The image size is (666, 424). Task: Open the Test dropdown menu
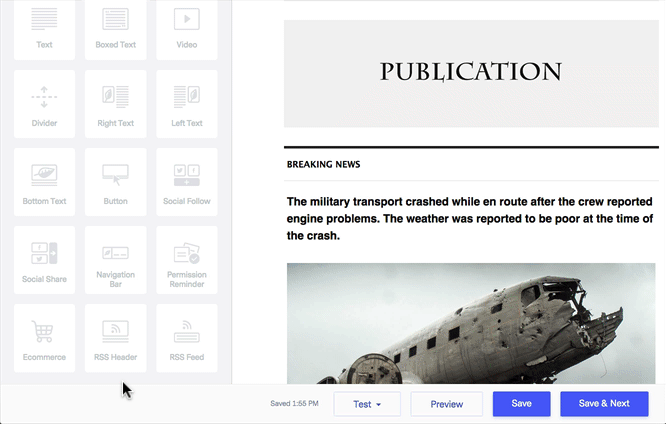pyautogui.click(x=367, y=404)
